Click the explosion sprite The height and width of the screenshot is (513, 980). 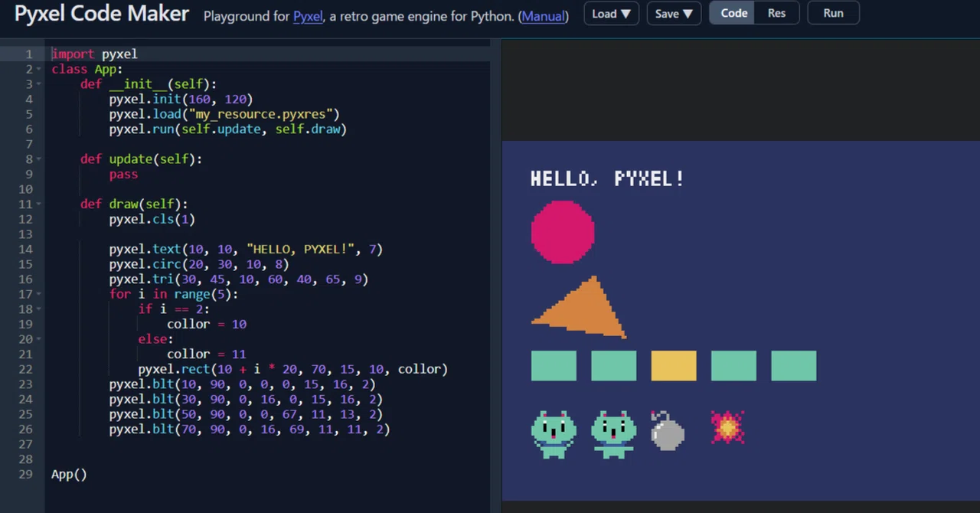coord(727,427)
